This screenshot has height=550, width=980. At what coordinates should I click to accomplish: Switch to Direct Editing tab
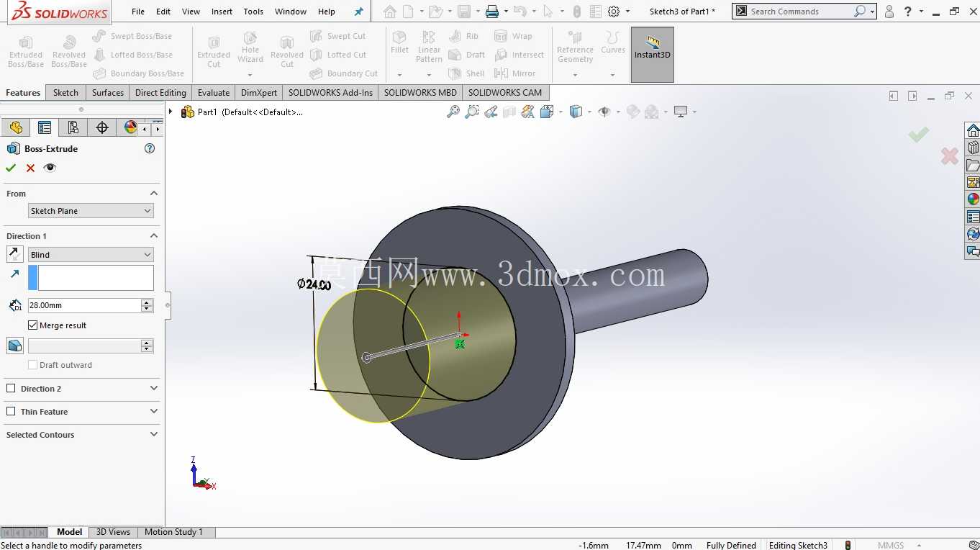tap(160, 93)
